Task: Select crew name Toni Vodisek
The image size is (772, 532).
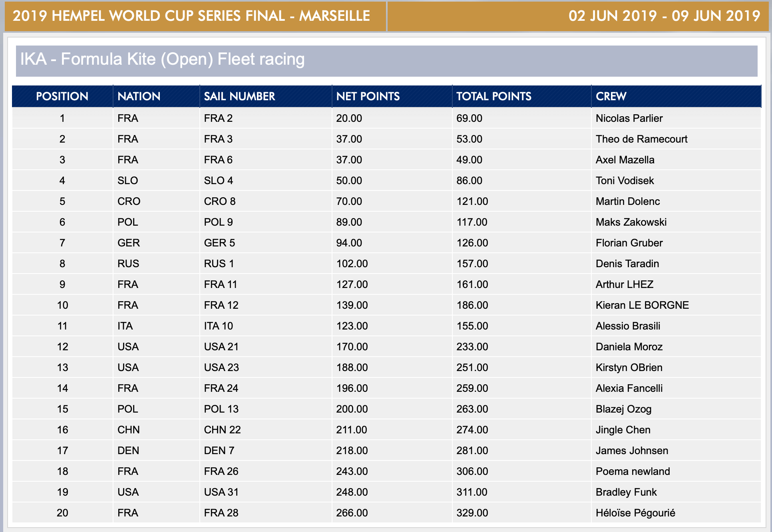Action: point(625,181)
